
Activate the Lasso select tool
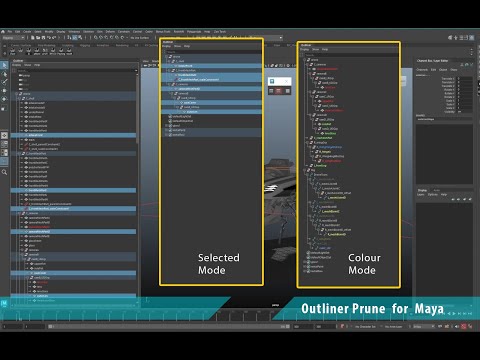coord(4,74)
